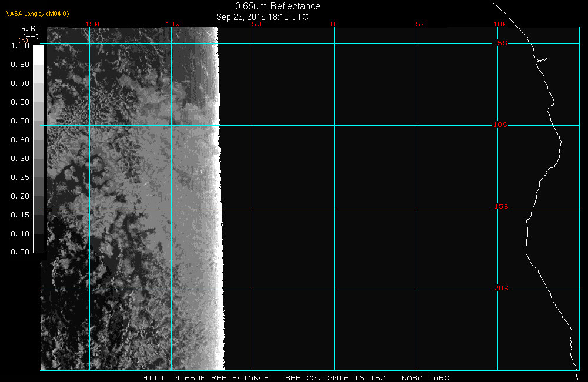Click the 'MT10' footer text
The height and width of the screenshot is (382, 588).
point(153,378)
